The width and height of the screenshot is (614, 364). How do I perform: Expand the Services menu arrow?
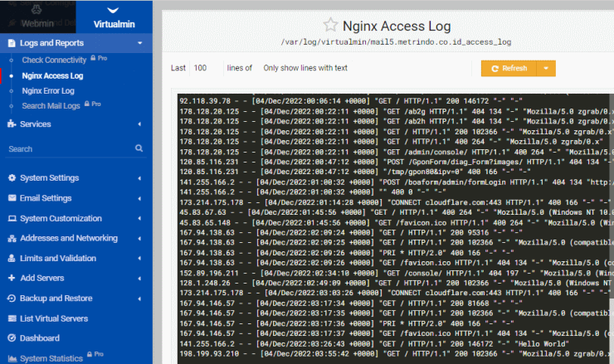point(139,124)
